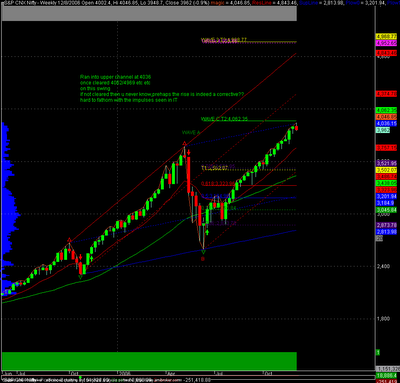This screenshot has width=400, height=383.
Task: Click the red down arrow near the April peak
Action: tap(189, 153)
